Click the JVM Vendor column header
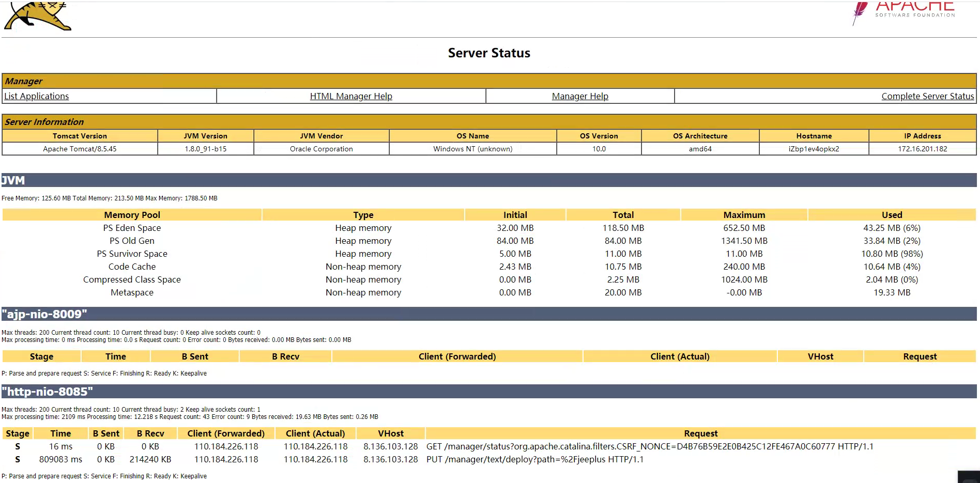 pos(321,136)
